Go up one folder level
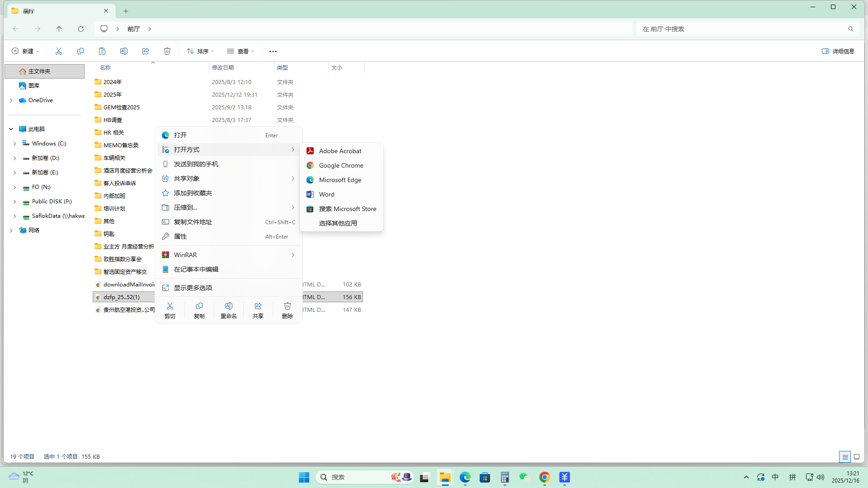 click(59, 29)
